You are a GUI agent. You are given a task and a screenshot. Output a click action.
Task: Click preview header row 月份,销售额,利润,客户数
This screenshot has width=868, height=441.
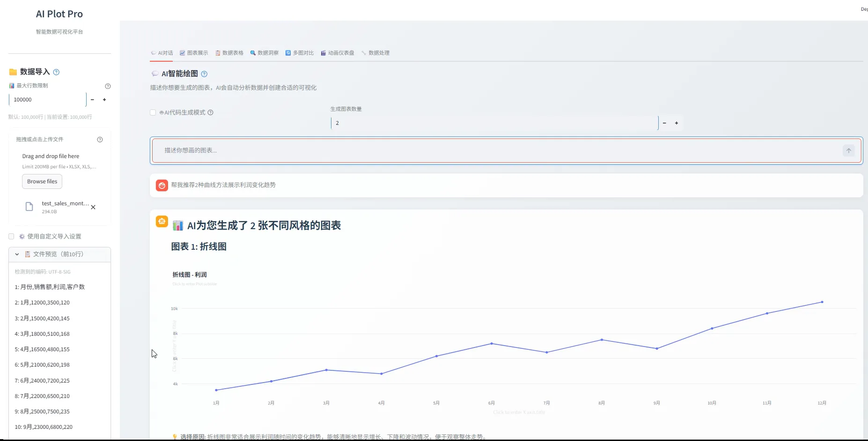[50, 287]
